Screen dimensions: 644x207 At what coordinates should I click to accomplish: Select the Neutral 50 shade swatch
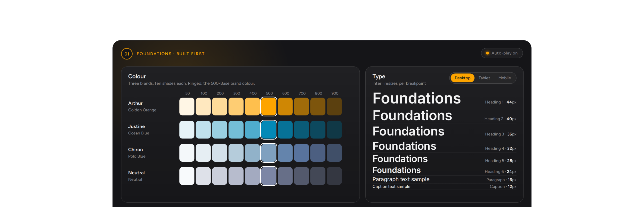click(x=187, y=176)
